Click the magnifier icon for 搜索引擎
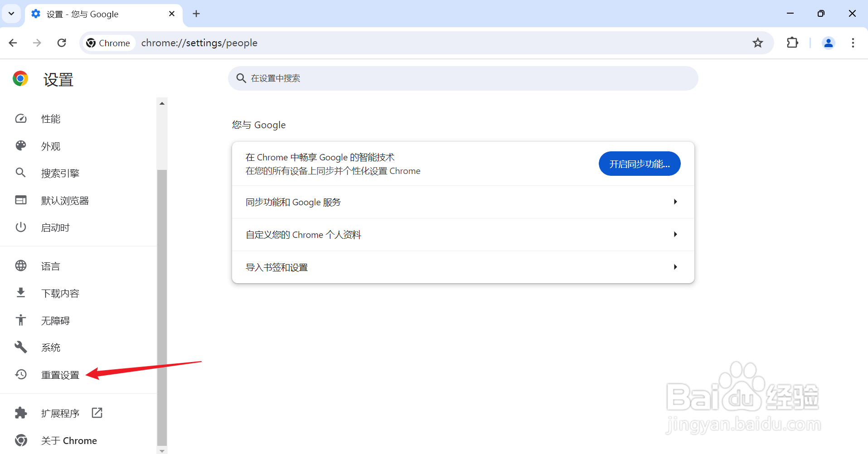Image resolution: width=868 pixels, height=454 pixels. (21, 173)
